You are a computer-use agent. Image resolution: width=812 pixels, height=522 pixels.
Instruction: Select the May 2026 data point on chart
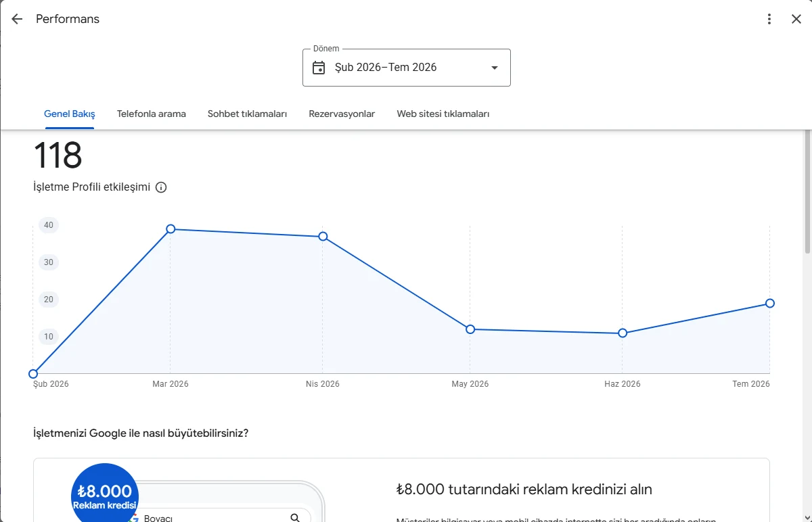[x=470, y=329]
